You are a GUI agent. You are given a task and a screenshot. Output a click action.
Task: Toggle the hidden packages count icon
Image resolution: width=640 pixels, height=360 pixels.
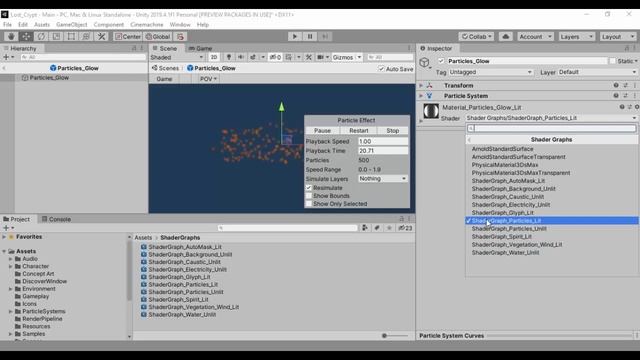point(405,228)
